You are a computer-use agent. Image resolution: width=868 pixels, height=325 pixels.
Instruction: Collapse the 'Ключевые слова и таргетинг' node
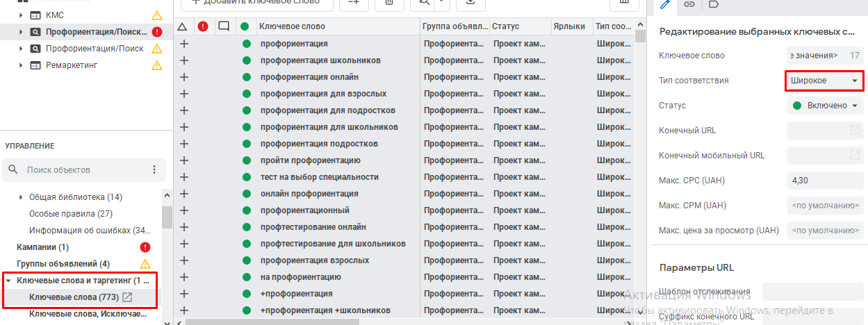[8, 281]
